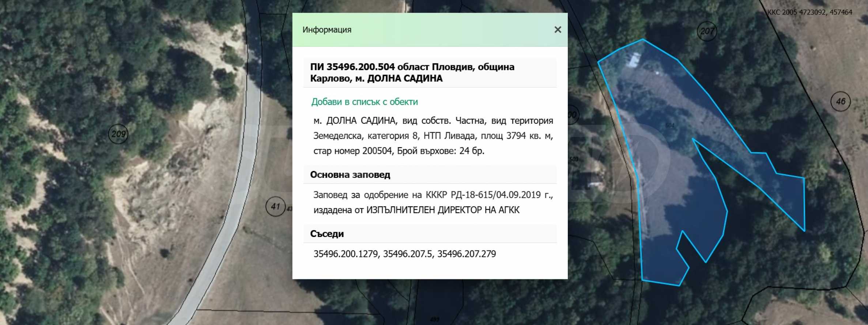868x325 pixels.
Task: Click the parcel description mentioning 3794 кв. м
Action: click(433, 136)
